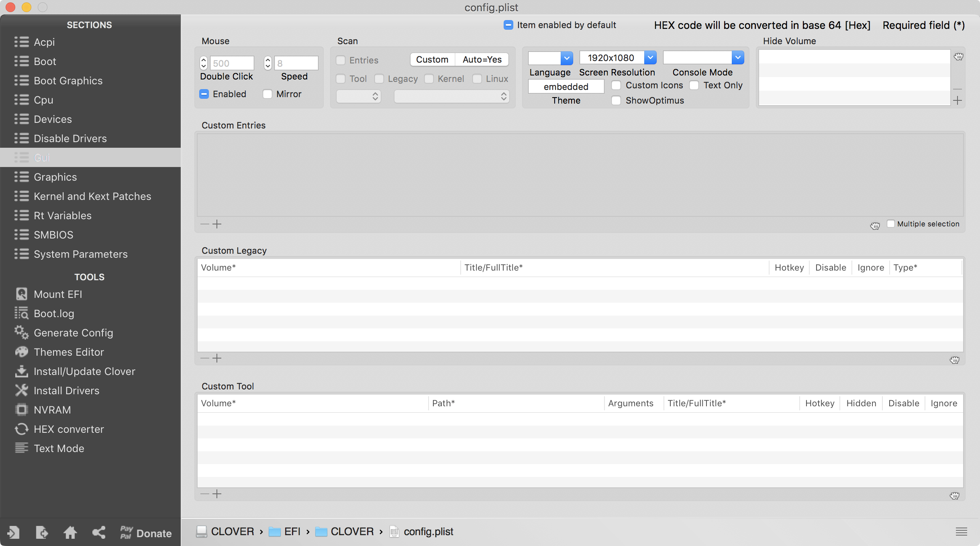Click the home icon in bottom toolbar

click(x=70, y=533)
